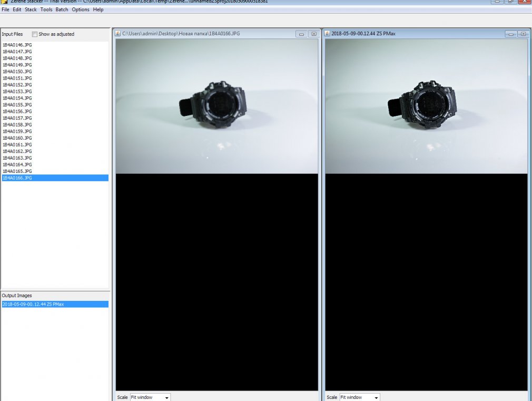Select input file 1B4A0149.JPG
The image size is (532, 401).
click(x=55, y=65)
